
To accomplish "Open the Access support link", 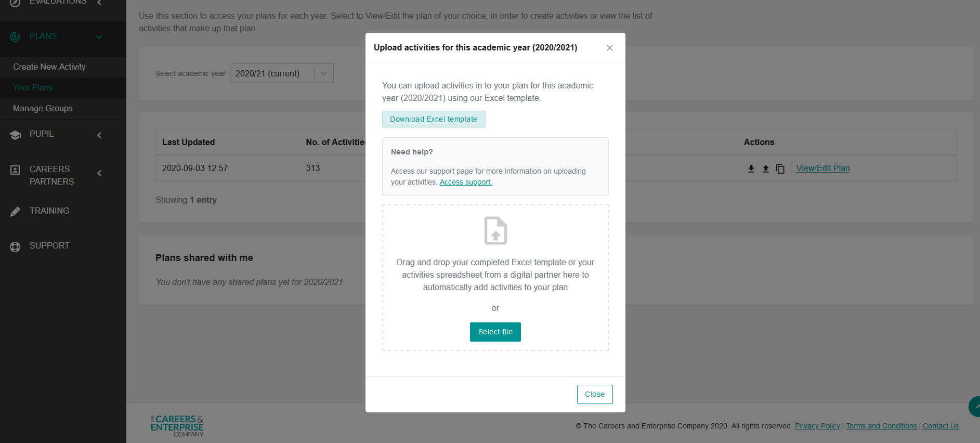I will (x=466, y=182).
